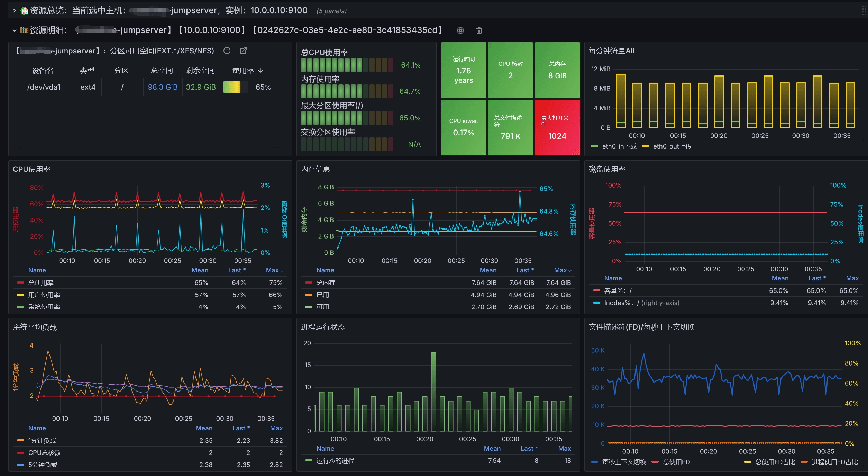The width and height of the screenshot is (868, 476).
Task: Toggle eth0_in下载 series in legend
Action: tap(619, 146)
